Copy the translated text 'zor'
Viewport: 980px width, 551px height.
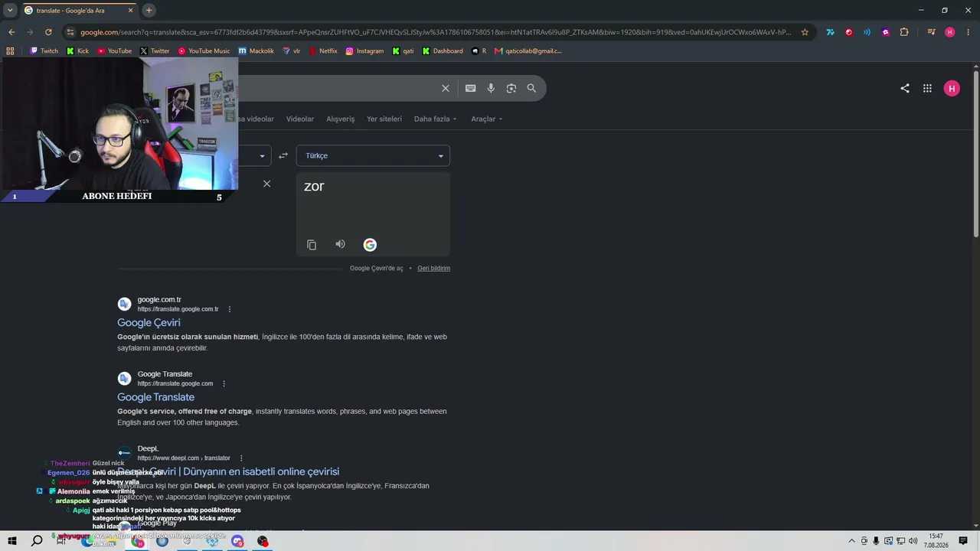[312, 245]
